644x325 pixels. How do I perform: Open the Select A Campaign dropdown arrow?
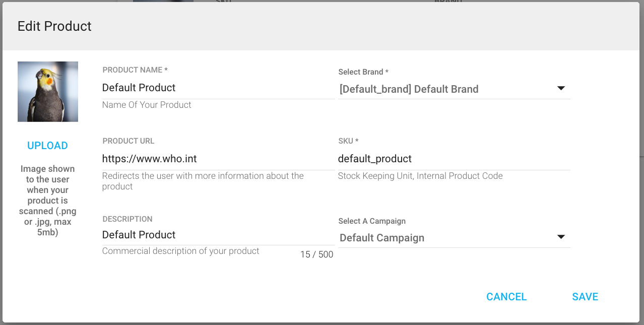tap(561, 237)
